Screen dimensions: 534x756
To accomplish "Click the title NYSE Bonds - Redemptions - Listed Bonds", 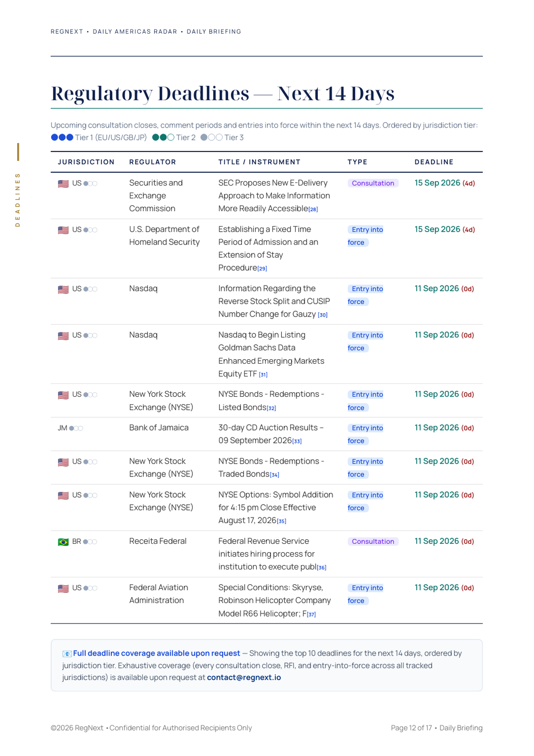I will coord(271,401).
